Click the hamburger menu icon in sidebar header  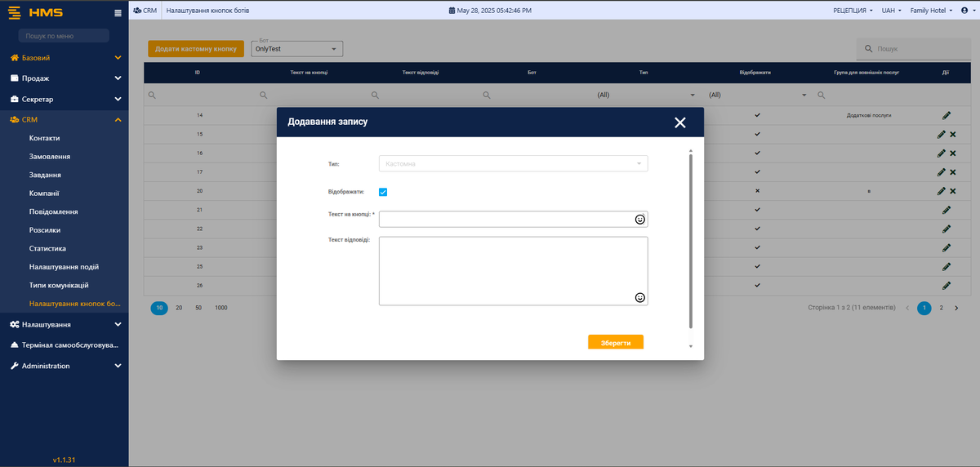click(118, 12)
